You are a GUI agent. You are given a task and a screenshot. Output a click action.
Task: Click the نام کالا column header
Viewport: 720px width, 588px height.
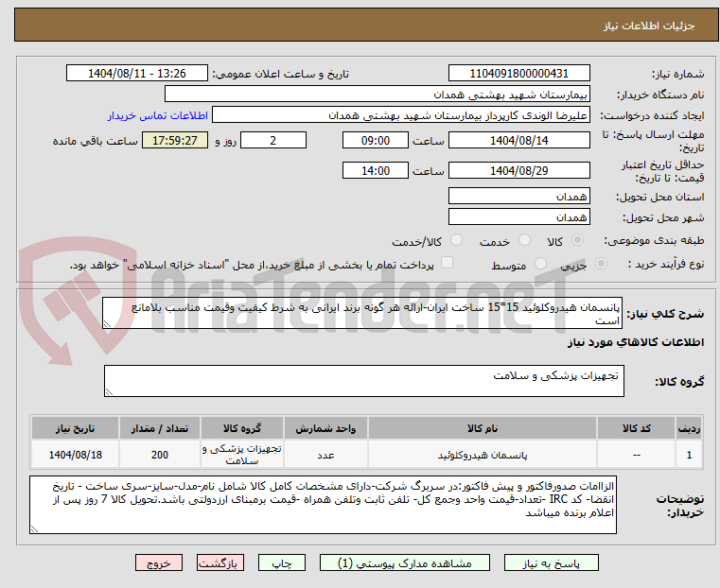[x=483, y=428]
